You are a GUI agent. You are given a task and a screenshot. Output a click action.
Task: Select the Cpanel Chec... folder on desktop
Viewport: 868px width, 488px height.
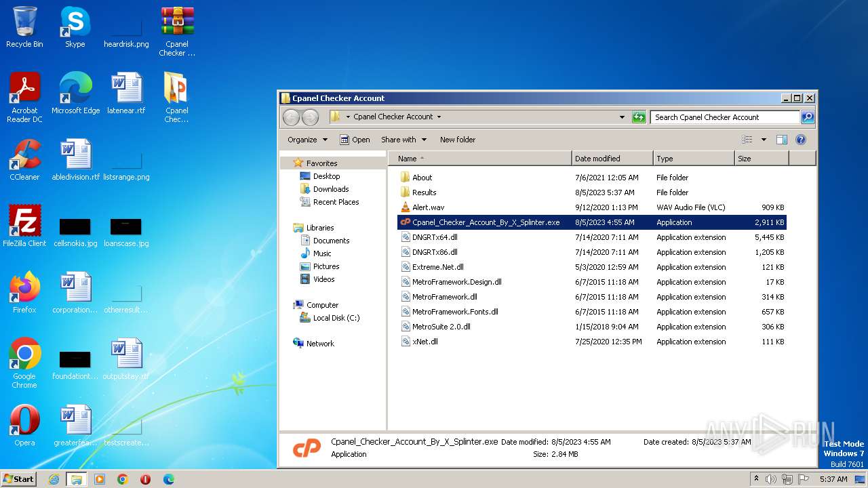[177, 98]
